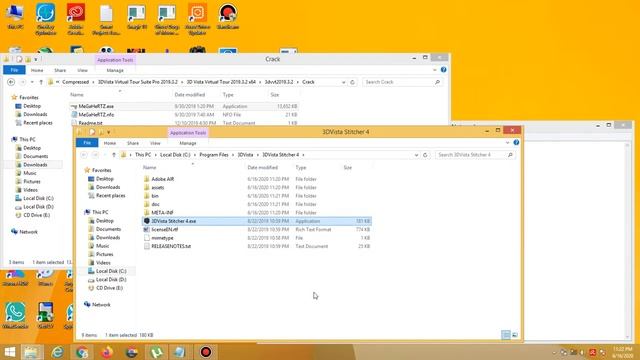This screenshot has height=360, width=640.
Task: Open the Windows Start button
Action: point(9,352)
